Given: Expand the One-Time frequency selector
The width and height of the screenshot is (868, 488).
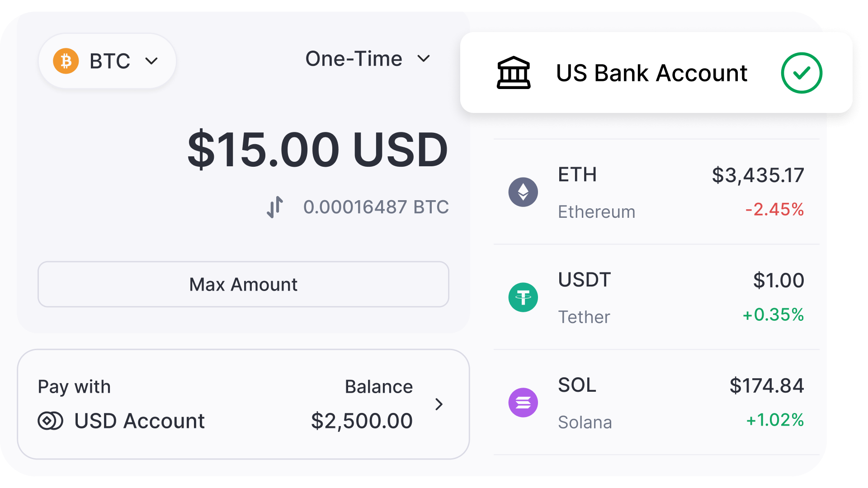Looking at the screenshot, I should pos(368,59).
